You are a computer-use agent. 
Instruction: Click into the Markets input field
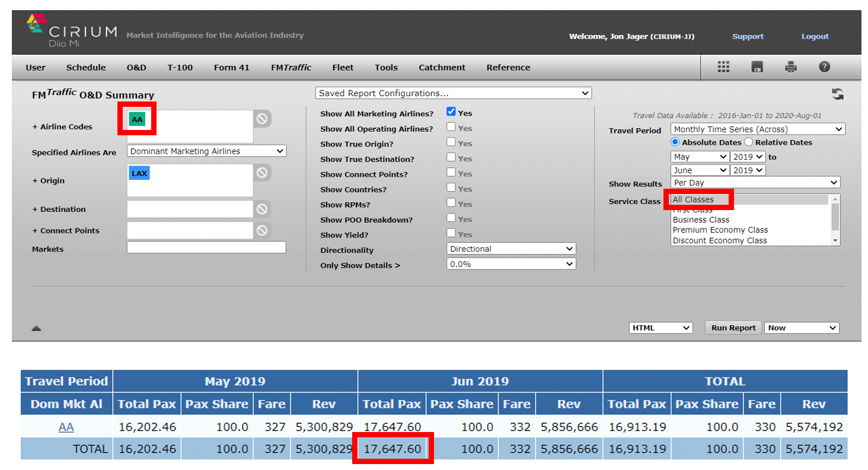click(206, 247)
